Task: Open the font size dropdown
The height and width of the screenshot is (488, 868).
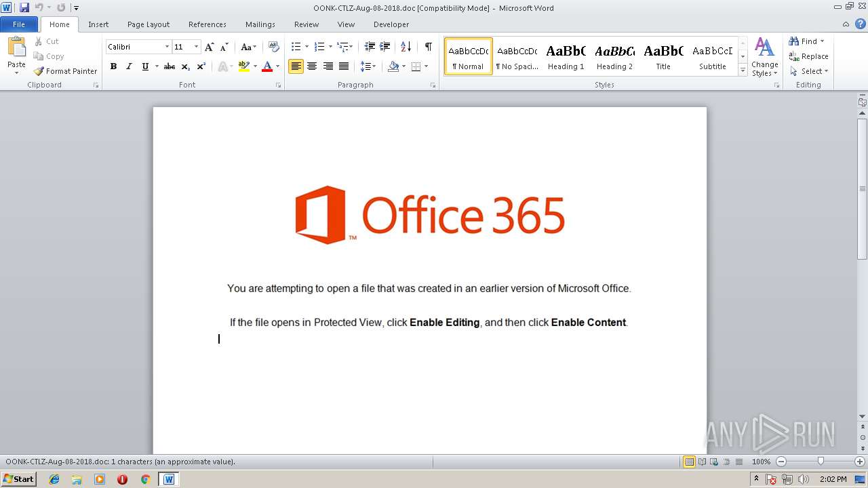Action: [x=197, y=47]
